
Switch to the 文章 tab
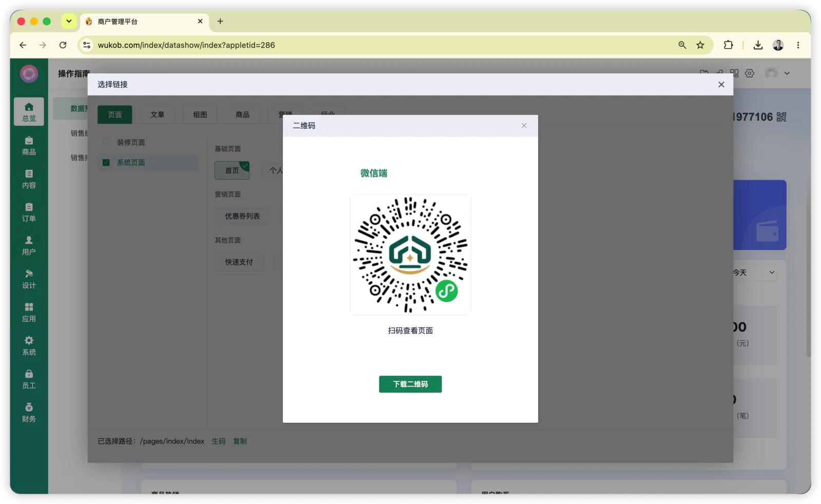tap(158, 114)
